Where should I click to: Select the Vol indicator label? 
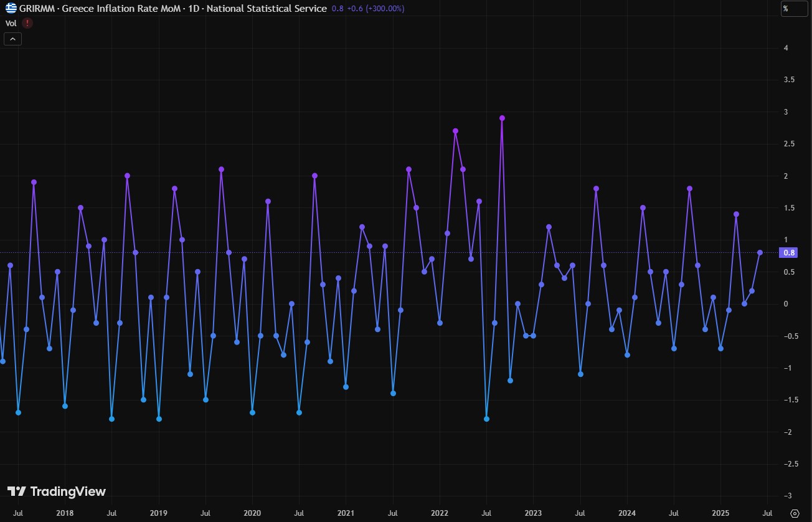coord(11,23)
